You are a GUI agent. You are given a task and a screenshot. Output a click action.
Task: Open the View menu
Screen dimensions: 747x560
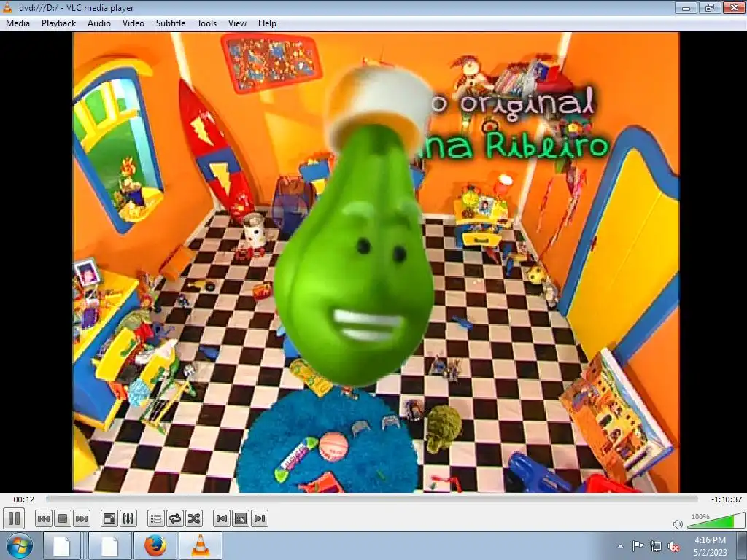pyautogui.click(x=237, y=23)
